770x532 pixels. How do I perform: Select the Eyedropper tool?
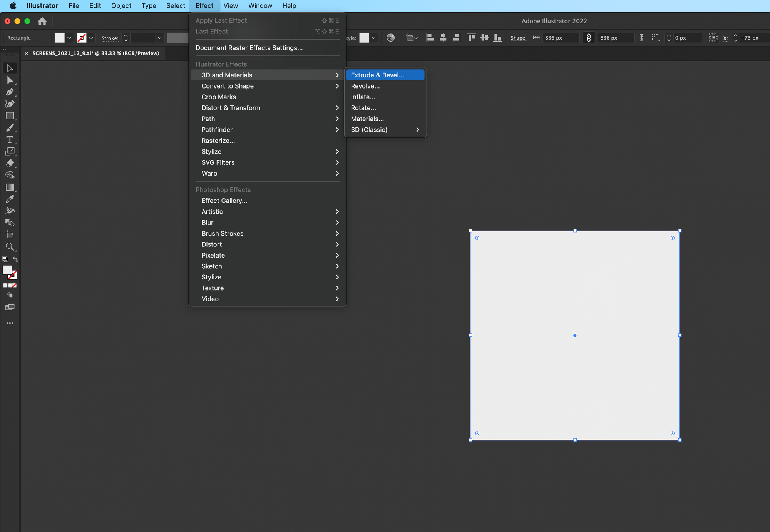pyautogui.click(x=10, y=199)
